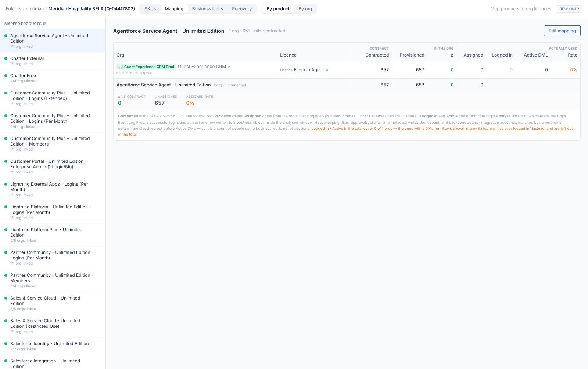
Task: Click the VIEW ONLY badge
Action: [569, 9]
